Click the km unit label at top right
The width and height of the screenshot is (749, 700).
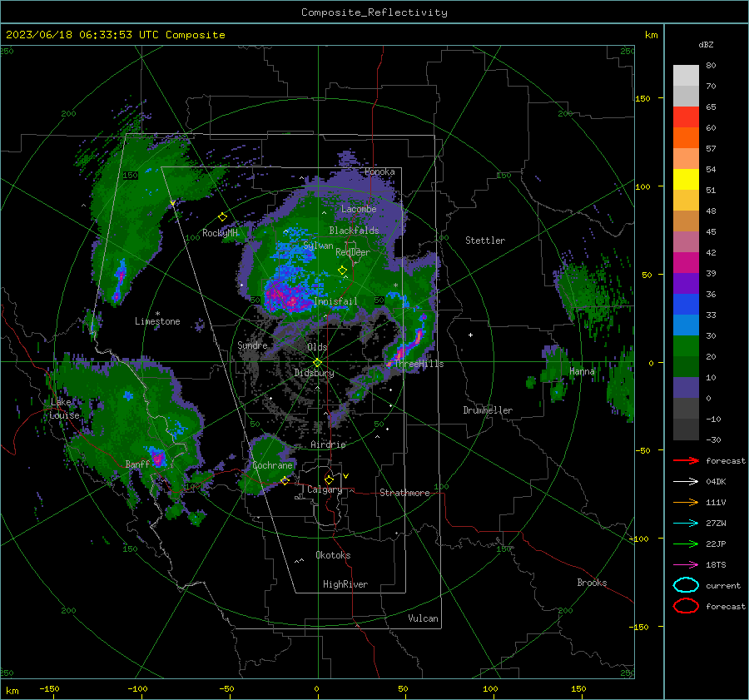pos(651,35)
